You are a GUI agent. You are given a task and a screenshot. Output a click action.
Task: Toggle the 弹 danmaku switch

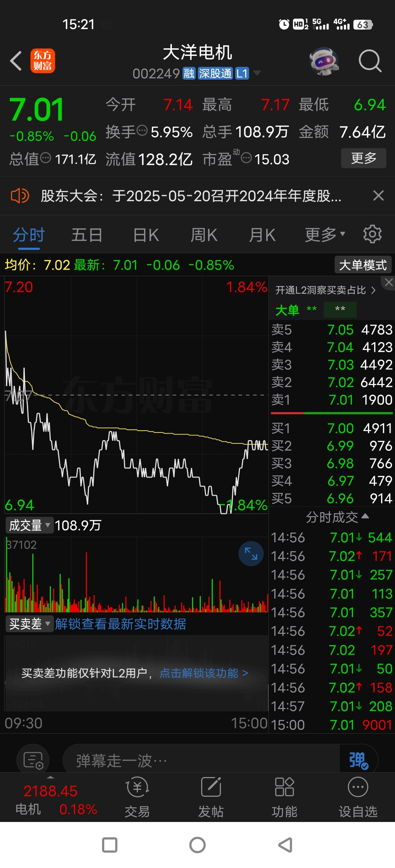(358, 761)
